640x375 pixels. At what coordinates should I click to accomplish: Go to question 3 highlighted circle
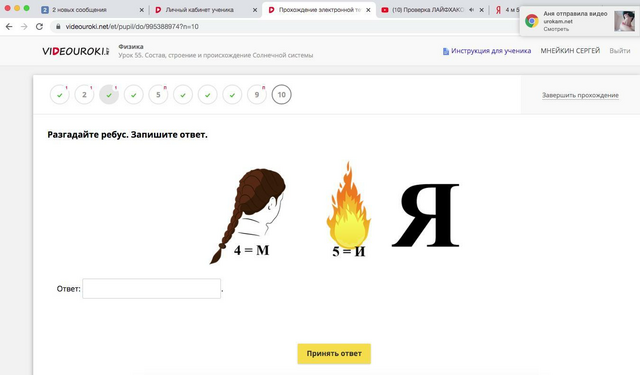coord(109,95)
